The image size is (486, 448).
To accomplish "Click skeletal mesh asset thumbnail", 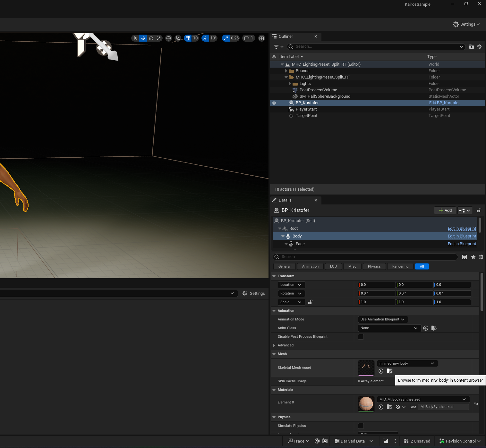I will [366, 368].
